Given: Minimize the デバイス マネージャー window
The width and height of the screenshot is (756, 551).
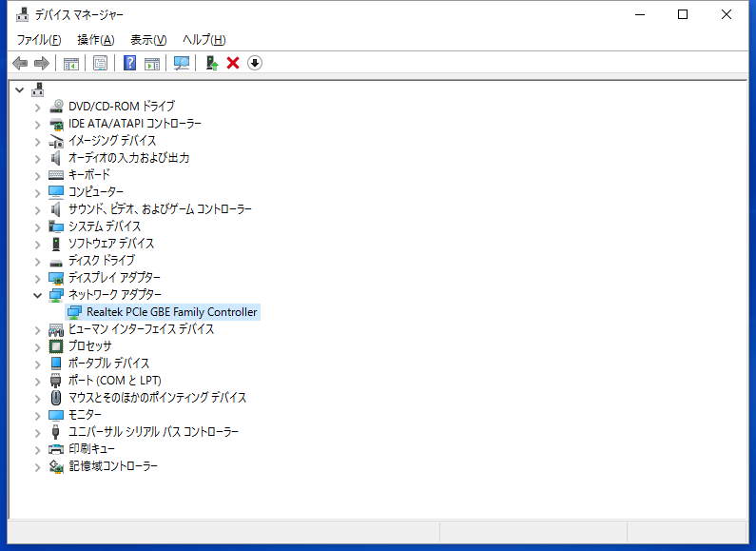Looking at the screenshot, I should pos(640,14).
